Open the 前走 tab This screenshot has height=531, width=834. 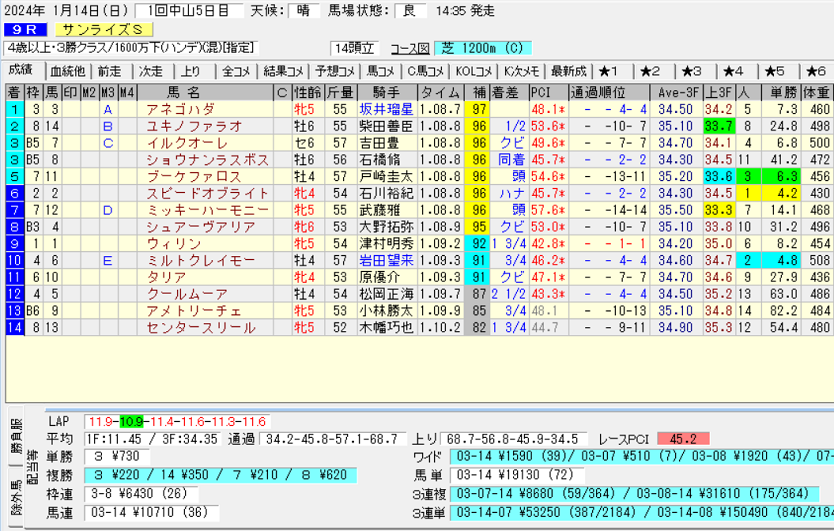[x=109, y=71]
